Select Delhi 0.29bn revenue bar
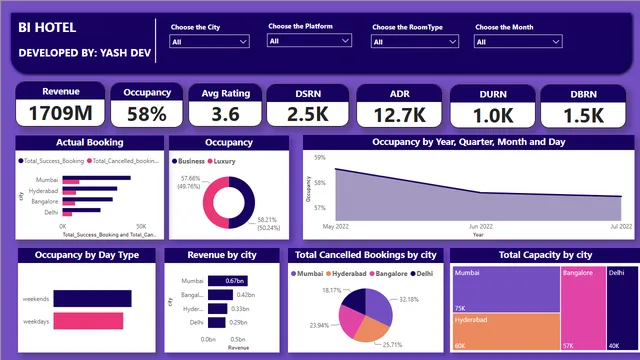 tap(216, 322)
